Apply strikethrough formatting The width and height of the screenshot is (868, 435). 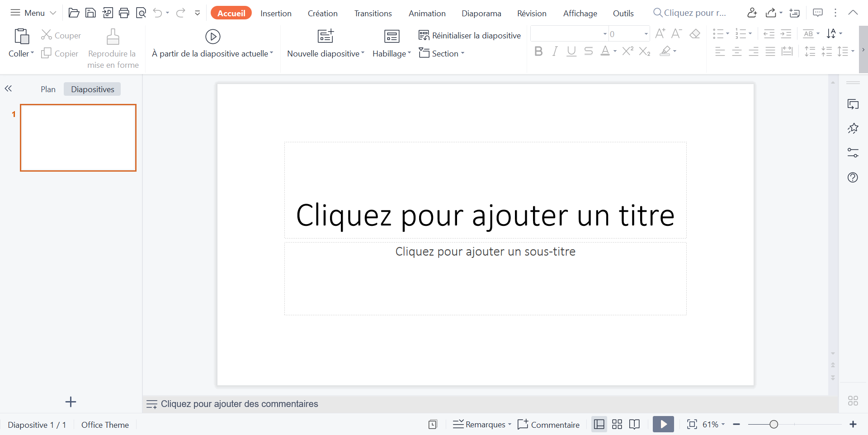pos(588,51)
